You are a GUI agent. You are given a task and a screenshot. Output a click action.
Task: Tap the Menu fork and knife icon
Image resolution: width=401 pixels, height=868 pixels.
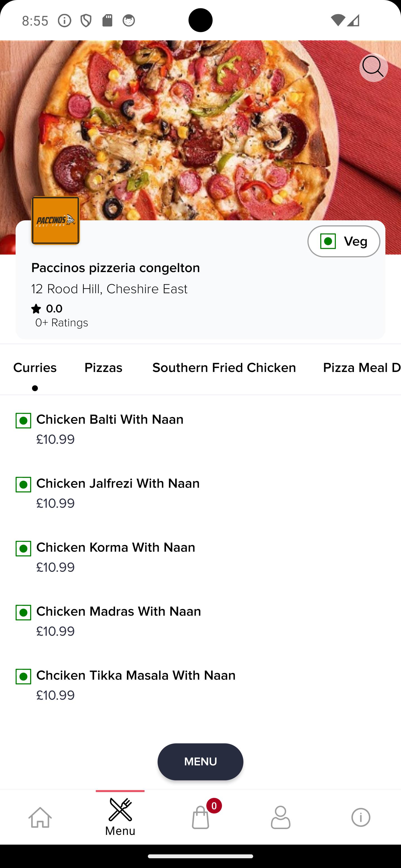click(x=120, y=809)
